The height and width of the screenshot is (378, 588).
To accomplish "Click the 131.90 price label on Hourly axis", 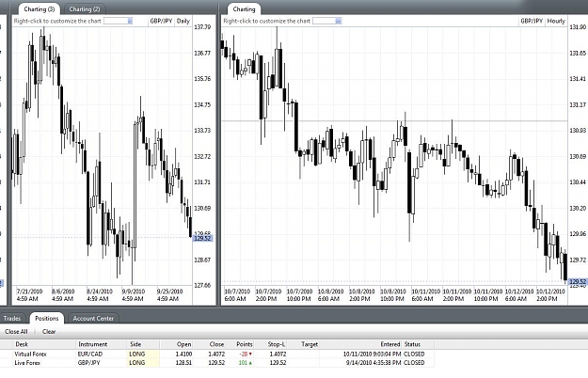I will tap(578, 27).
